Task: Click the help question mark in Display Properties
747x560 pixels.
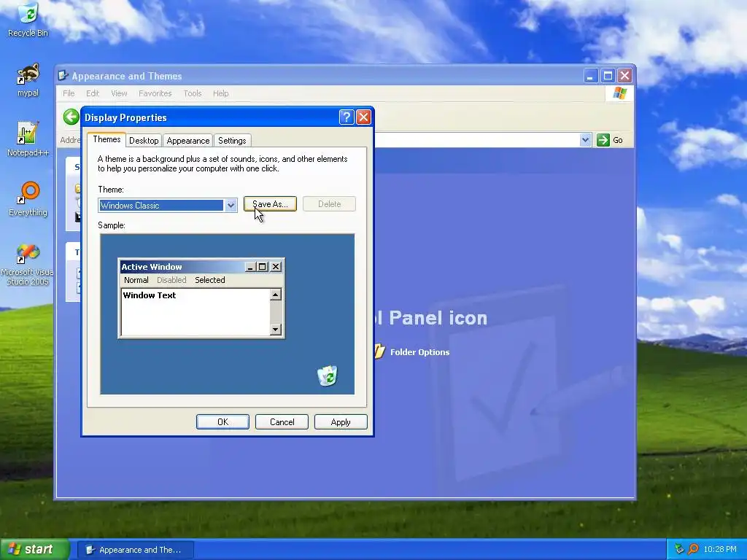Action: (x=347, y=117)
